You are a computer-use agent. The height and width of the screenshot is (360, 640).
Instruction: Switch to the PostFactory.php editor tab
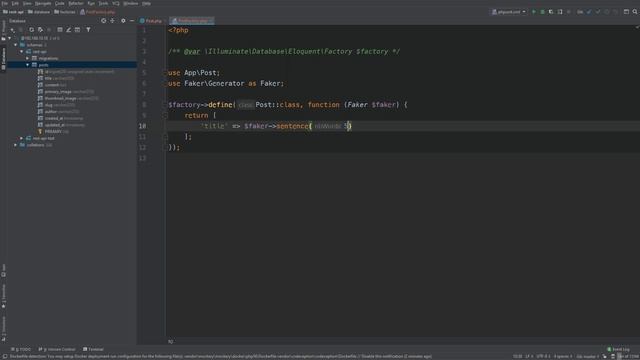click(x=192, y=21)
